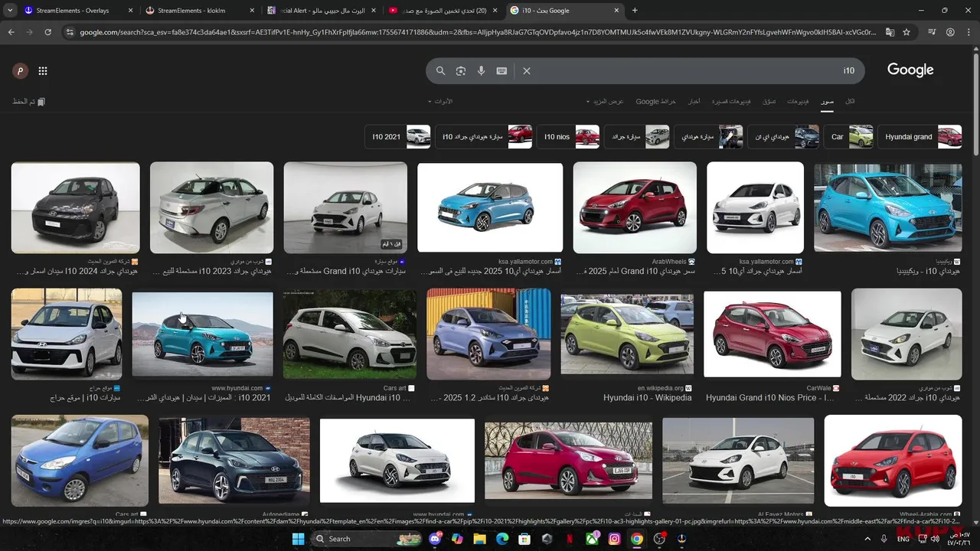The image size is (980, 551).
Task: Open Xbox app from the taskbar
Action: coord(592,539)
